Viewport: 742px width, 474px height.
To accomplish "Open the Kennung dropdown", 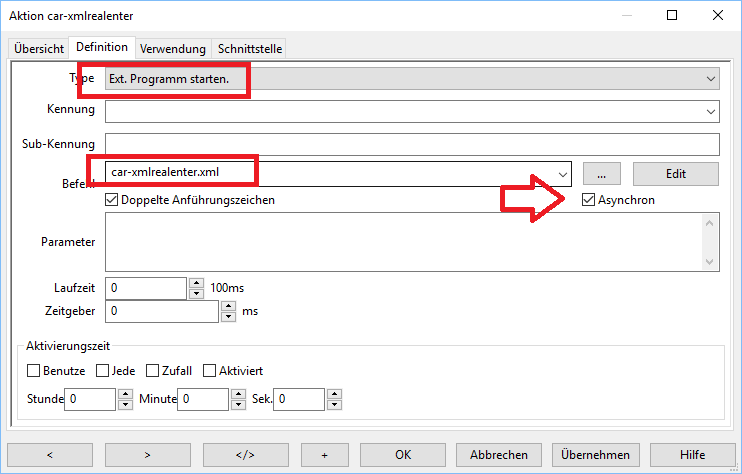I will (x=711, y=110).
